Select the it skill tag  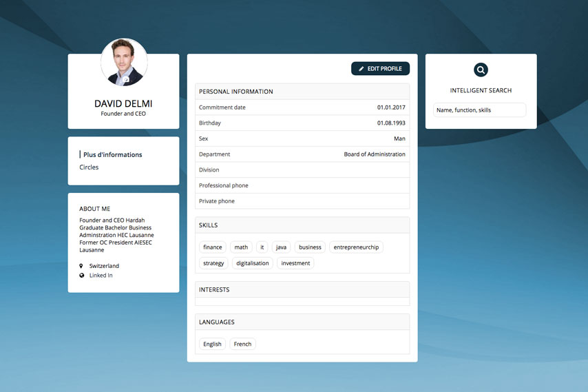[262, 247]
